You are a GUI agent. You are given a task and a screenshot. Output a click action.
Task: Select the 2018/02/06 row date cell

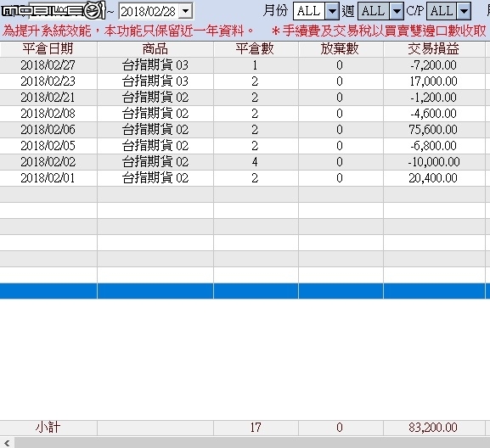pyautogui.click(x=48, y=130)
